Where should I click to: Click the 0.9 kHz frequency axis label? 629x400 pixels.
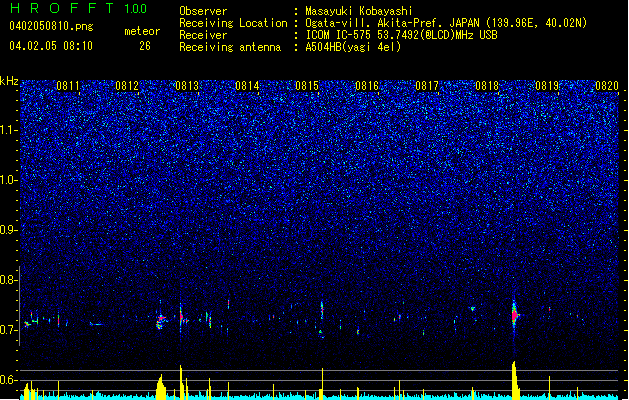pos(9,230)
